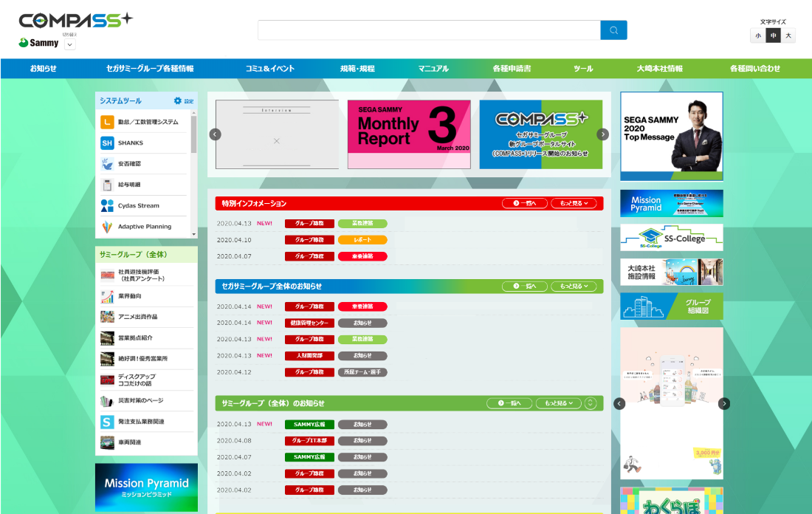Open the セガサミーグループ各種情報 menu

(150, 69)
